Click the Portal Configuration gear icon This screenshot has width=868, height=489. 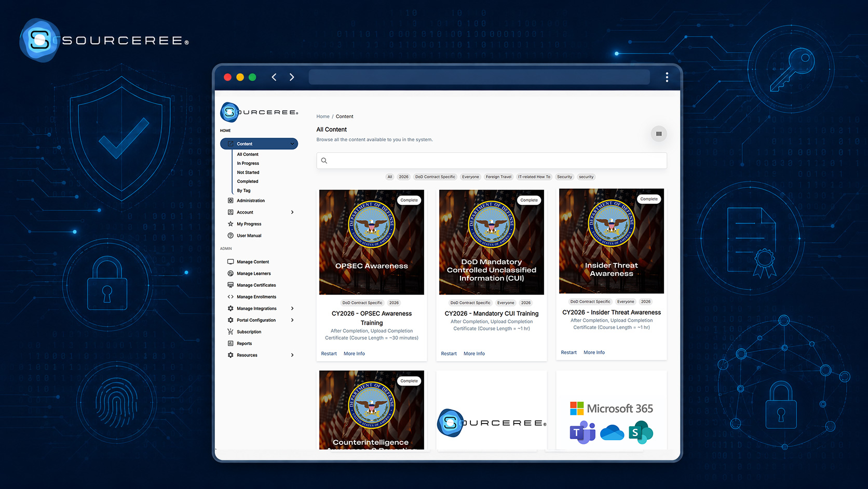click(230, 320)
